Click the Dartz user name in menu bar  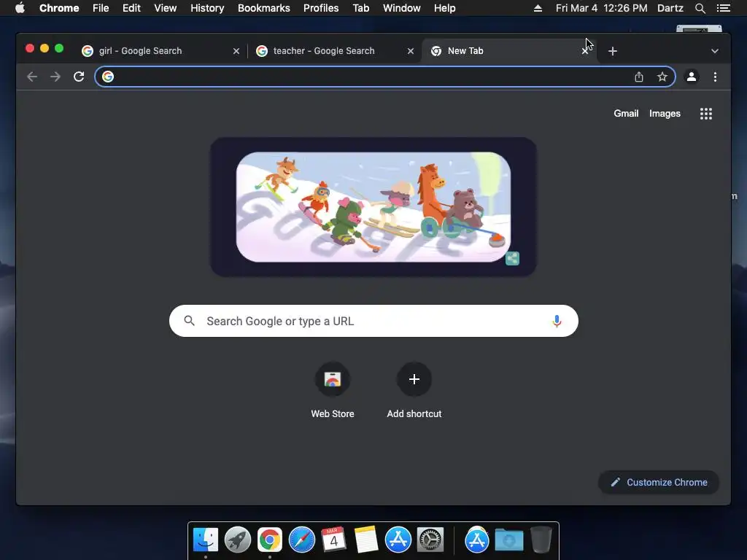tap(670, 8)
